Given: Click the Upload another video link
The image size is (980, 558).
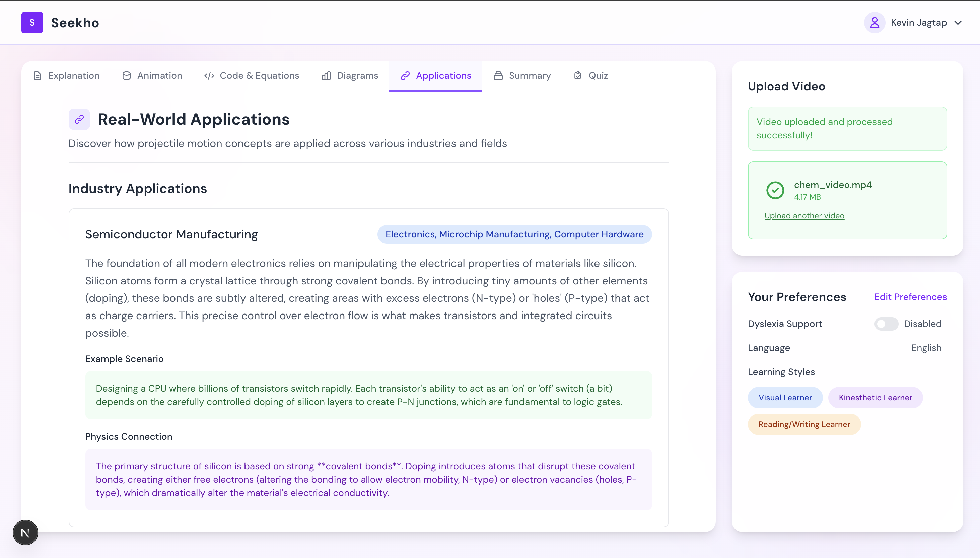Looking at the screenshot, I should (804, 216).
